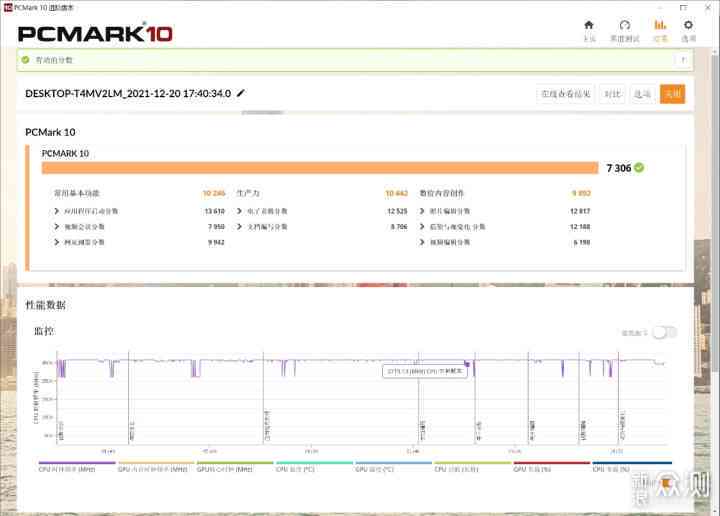Screen dimensions: 720x516
Task: Toggle the olive CPU power legend
Action: 472,467
